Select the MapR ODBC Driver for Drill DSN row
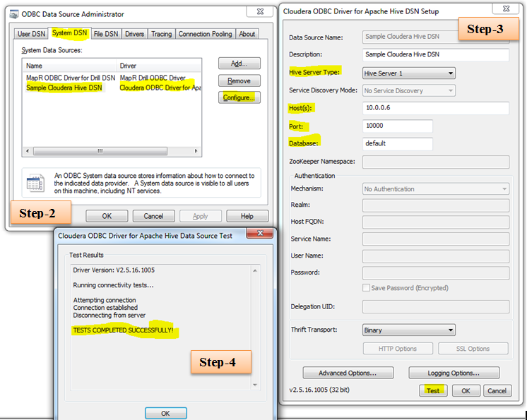The height and width of the screenshot is (420, 527). click(112, 78)
